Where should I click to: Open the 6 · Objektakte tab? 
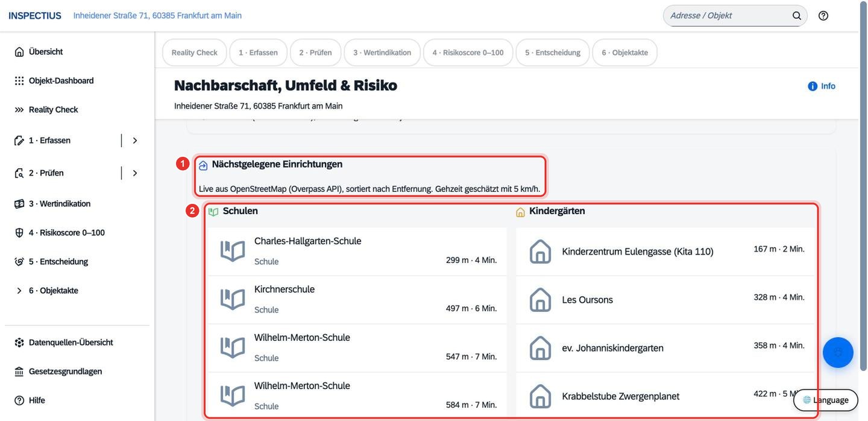pyautogui.click(x=624, y=52)
